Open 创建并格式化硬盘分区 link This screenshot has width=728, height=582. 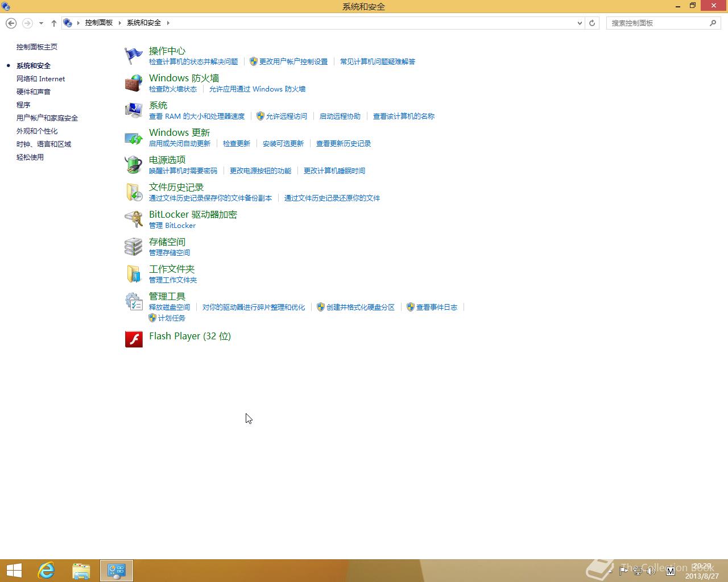pyautogui.click(x=361, y=307)
